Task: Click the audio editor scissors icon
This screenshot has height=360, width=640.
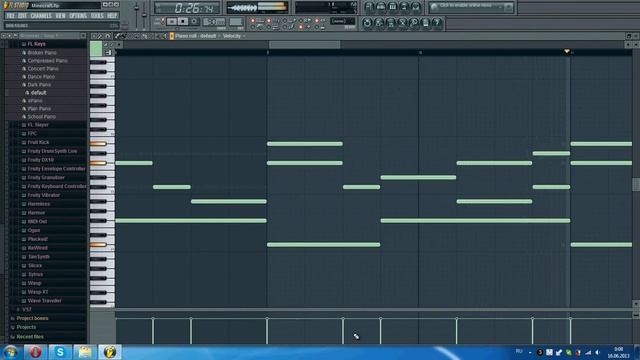Action: click(x=402, y=23)
